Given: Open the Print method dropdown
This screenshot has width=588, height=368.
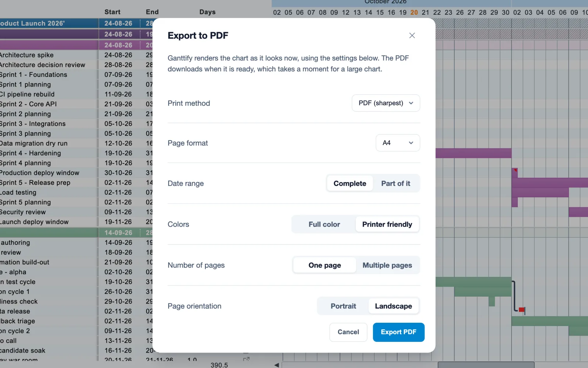Looking at the screenshot, I should [x=386, y=103].
